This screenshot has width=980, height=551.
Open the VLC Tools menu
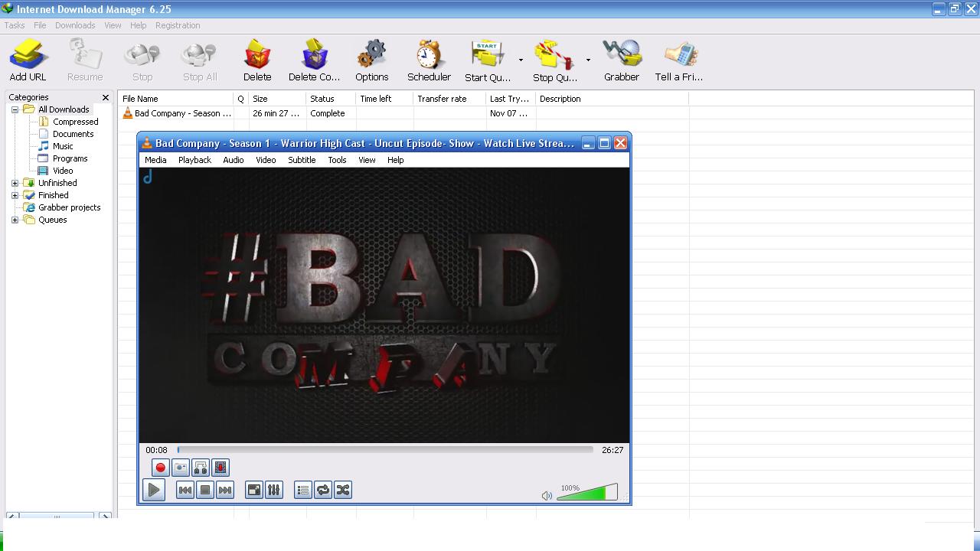(337, 160)
